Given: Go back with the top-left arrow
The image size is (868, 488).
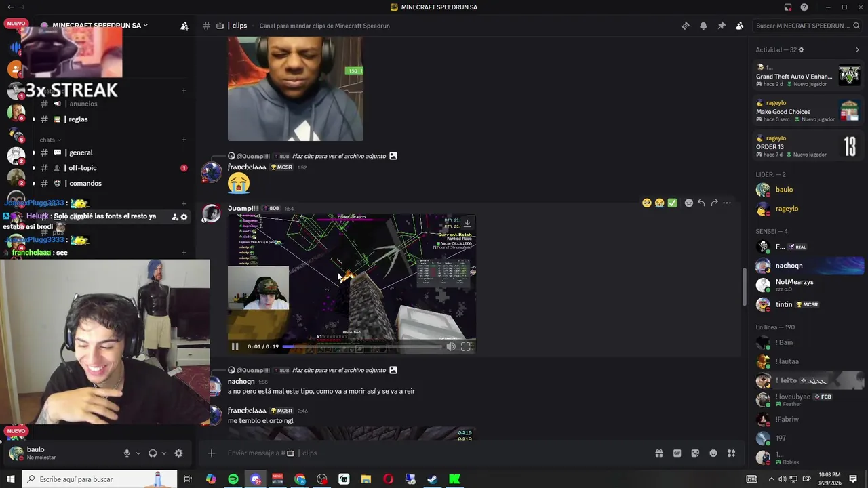Looking at the screenshot, I should tap(10, 7).
